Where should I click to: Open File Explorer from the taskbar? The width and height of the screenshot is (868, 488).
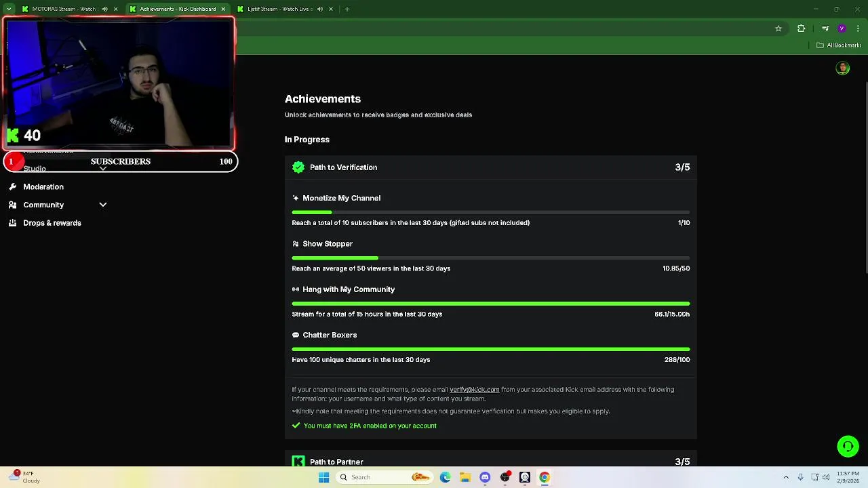click(x=465, y=477)
